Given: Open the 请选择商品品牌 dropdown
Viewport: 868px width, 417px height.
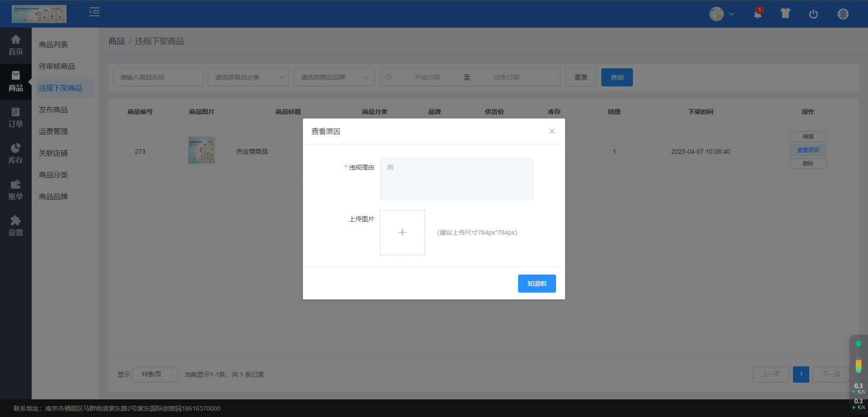Looking at the screenshot, I should click(x=334, y=77).
